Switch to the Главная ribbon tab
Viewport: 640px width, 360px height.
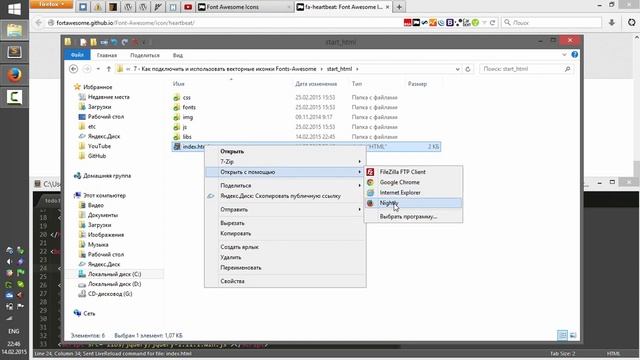(x=107, y=55)
